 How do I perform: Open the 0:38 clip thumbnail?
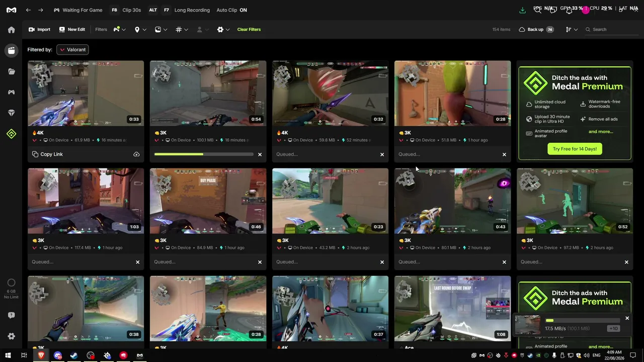(86, 309)
